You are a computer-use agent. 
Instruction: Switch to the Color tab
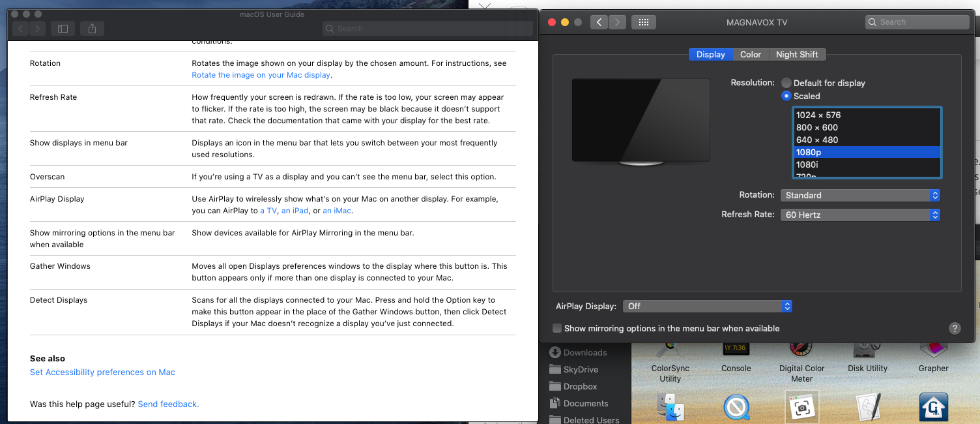coord(751,54)
